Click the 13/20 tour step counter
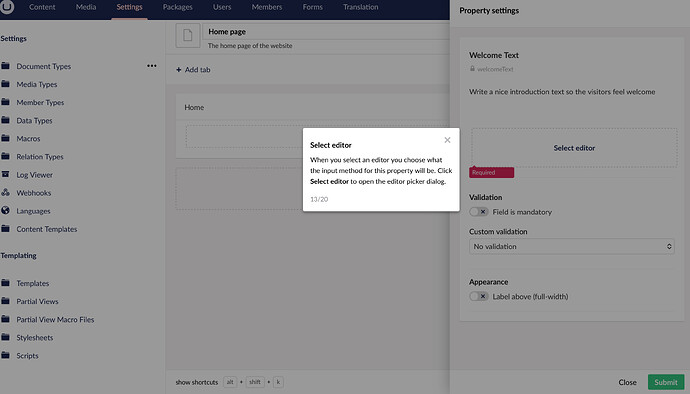 coord(319,199)
